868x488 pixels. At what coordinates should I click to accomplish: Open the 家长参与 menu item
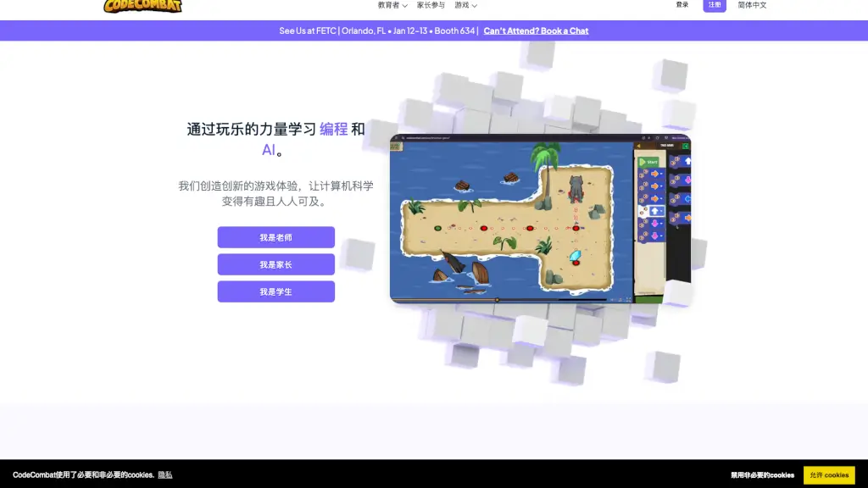click(x=431, y=5)
